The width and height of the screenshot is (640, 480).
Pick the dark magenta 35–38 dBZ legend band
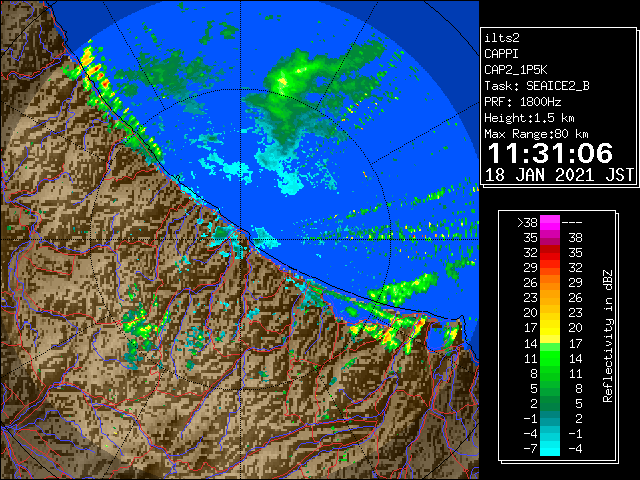coord(550,238)
